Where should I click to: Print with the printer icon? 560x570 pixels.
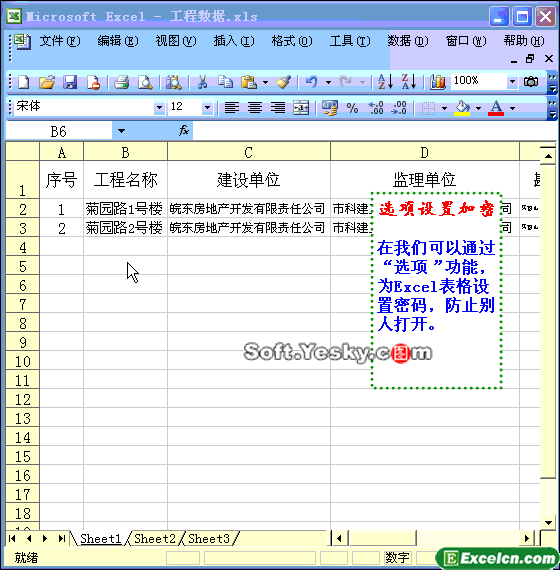click(121, 82)
